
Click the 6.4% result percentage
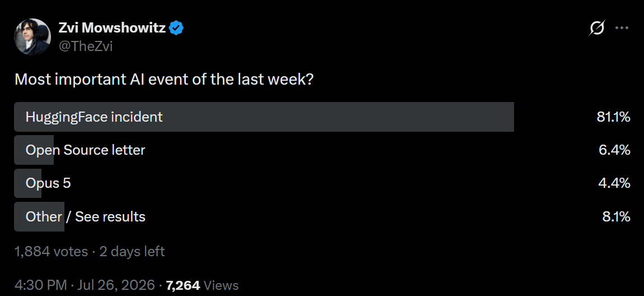point(614,150)
